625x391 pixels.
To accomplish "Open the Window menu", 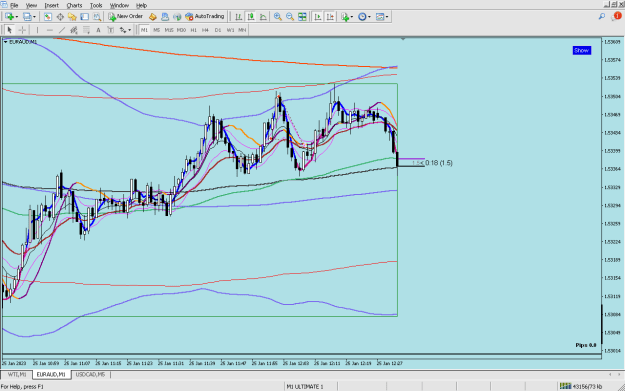I will [x=119, y=5].
